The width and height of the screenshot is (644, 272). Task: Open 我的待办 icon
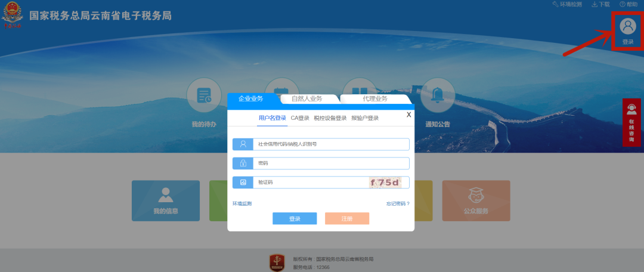coord(204,95)
